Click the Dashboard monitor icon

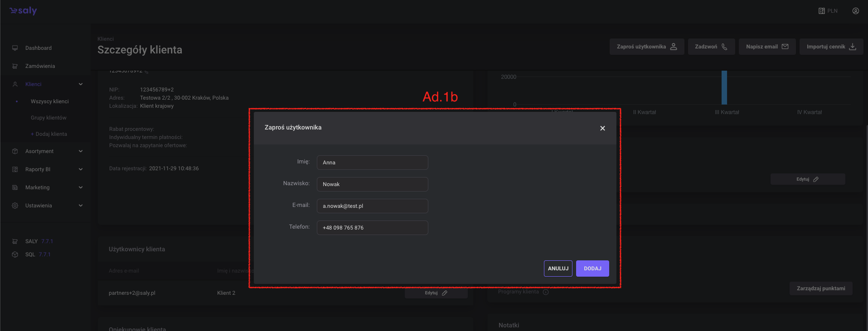click(15, 48)
